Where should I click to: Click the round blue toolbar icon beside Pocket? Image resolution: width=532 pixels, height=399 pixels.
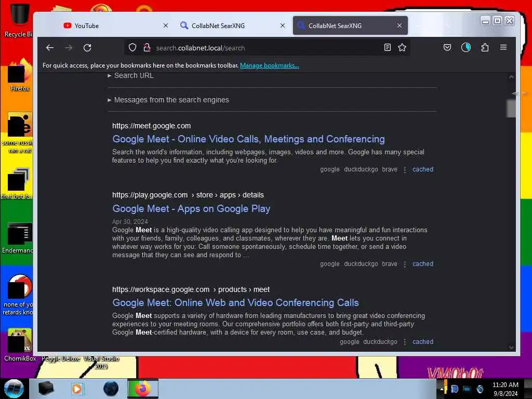click(466, 47)
